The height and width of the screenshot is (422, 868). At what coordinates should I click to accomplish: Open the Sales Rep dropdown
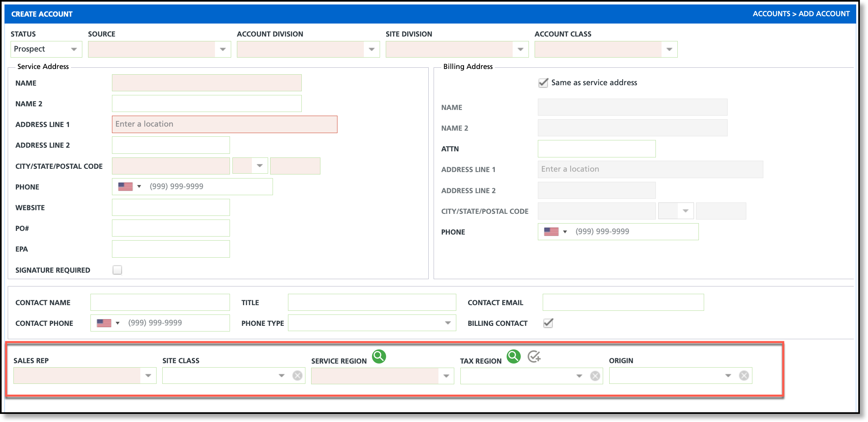pyautogui.click(x=85, y=376)
